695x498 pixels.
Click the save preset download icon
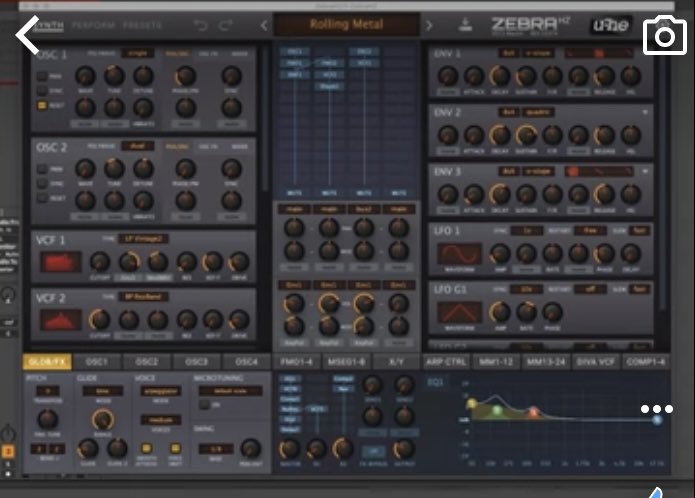click(x=465, y=25)
